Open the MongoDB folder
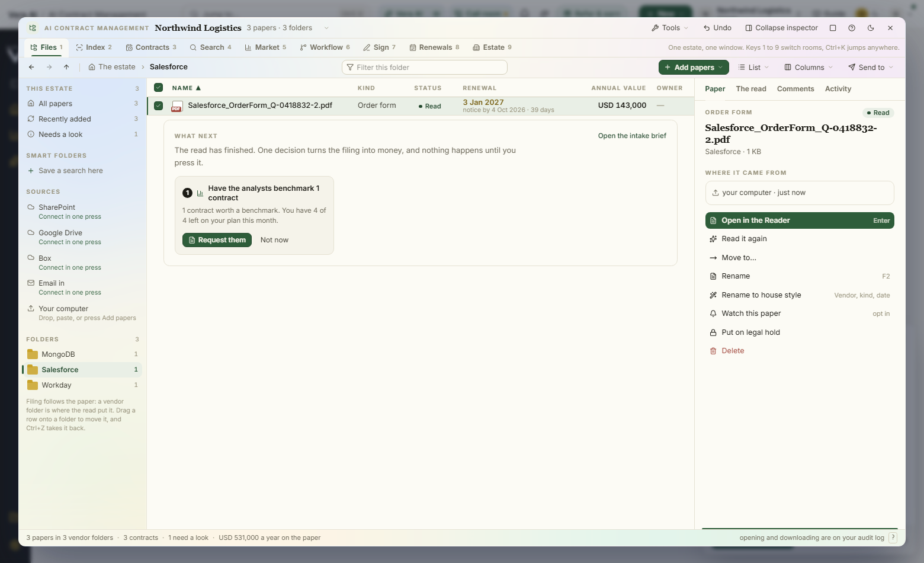Viewport: 924px width, 563px height. click(83, 354)
